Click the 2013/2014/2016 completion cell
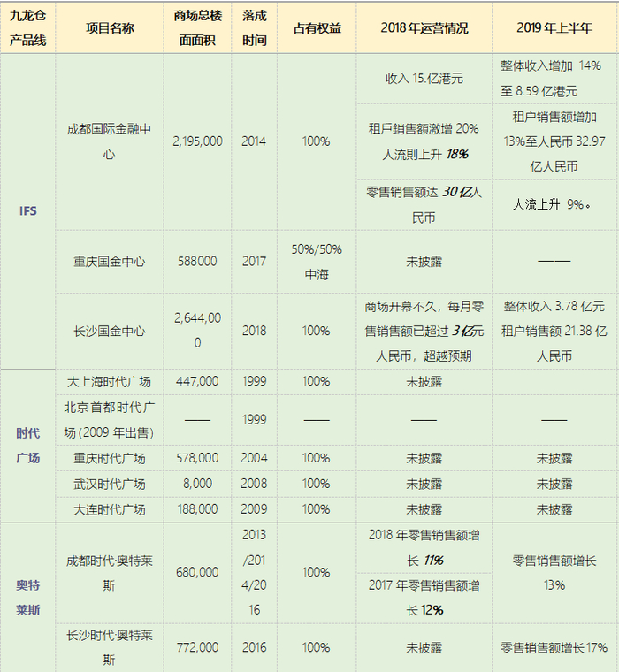 (254, 573)
